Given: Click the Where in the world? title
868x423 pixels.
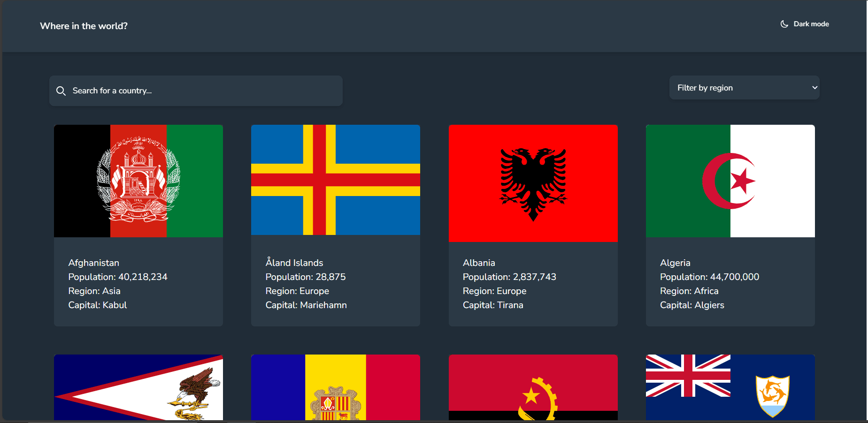Looking at the screenshot, I should click(84, 26).
